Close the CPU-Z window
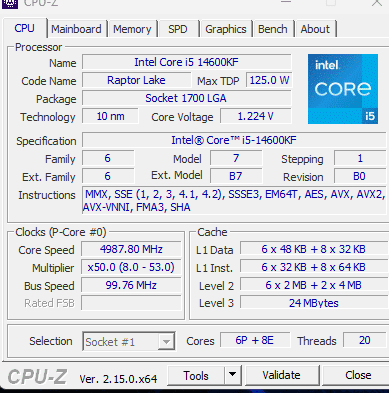The height and width of the screenshot is (393, 389). 377,3
